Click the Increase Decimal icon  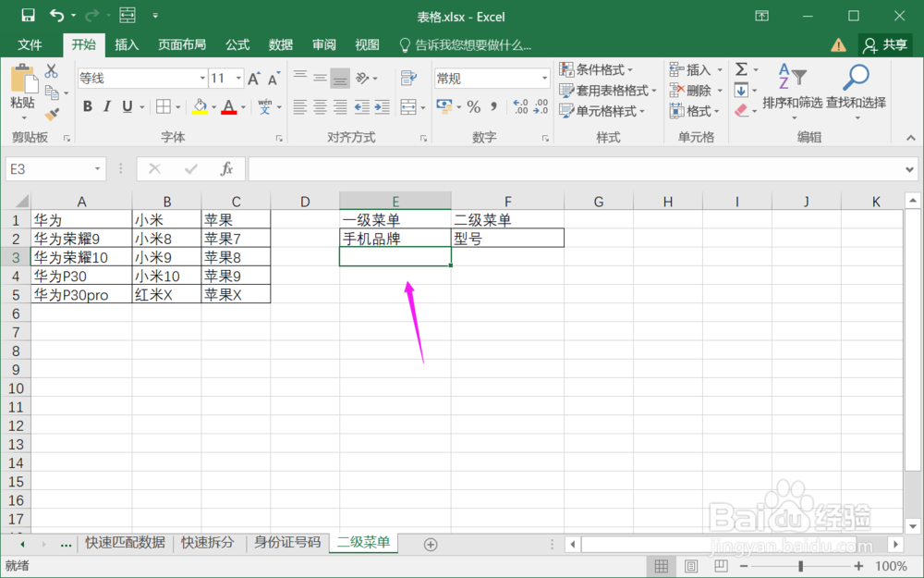(x=520, y=106)
